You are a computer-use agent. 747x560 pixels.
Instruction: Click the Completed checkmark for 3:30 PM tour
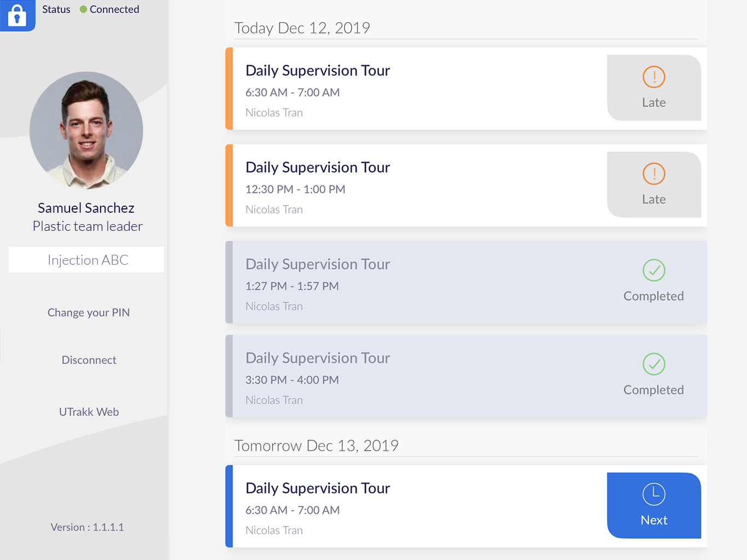[653, 364]
